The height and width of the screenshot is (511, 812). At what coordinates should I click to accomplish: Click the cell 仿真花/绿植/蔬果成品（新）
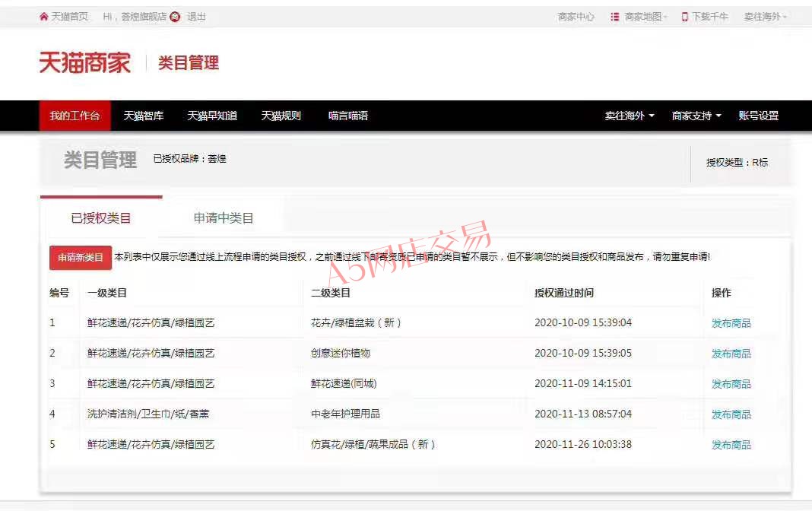373,444
